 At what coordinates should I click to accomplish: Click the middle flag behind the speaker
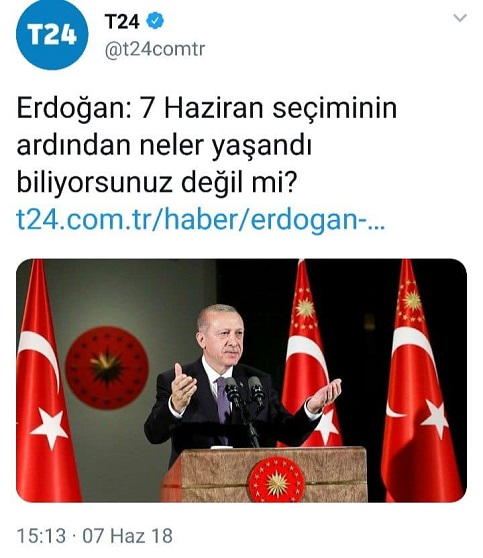tap(308, 354)
